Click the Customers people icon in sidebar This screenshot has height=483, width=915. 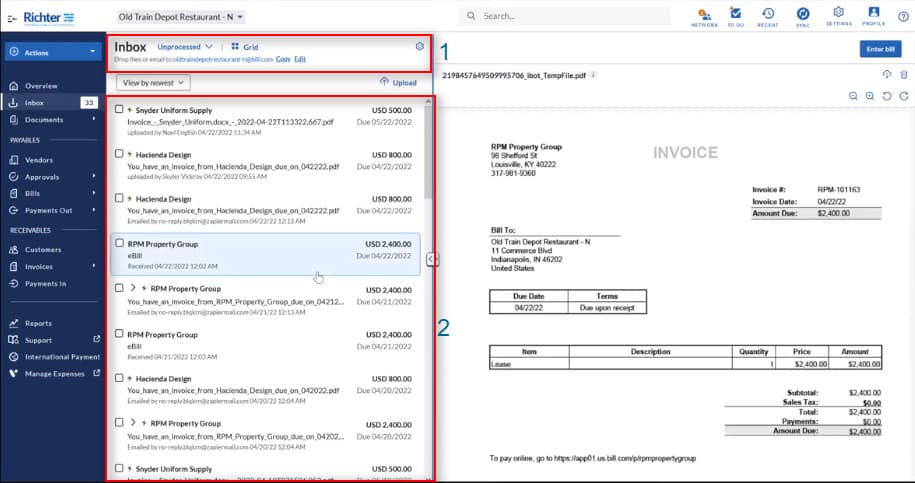(14, 250)
